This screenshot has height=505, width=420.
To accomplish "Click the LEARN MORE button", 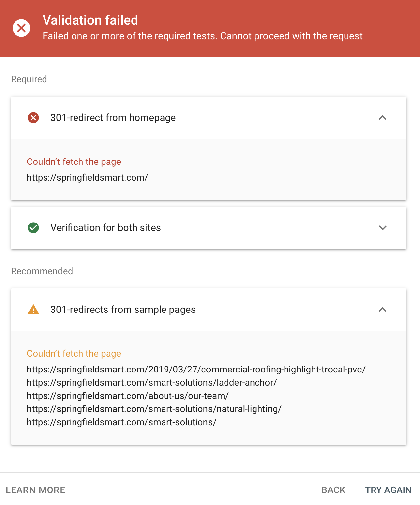I will (36, 490).
